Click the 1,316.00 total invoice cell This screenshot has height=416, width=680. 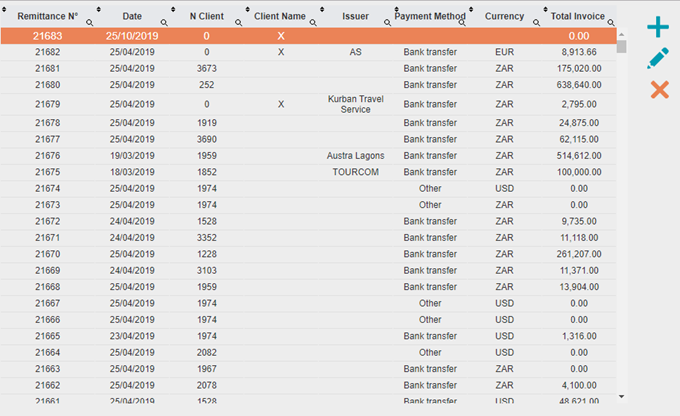579,336
